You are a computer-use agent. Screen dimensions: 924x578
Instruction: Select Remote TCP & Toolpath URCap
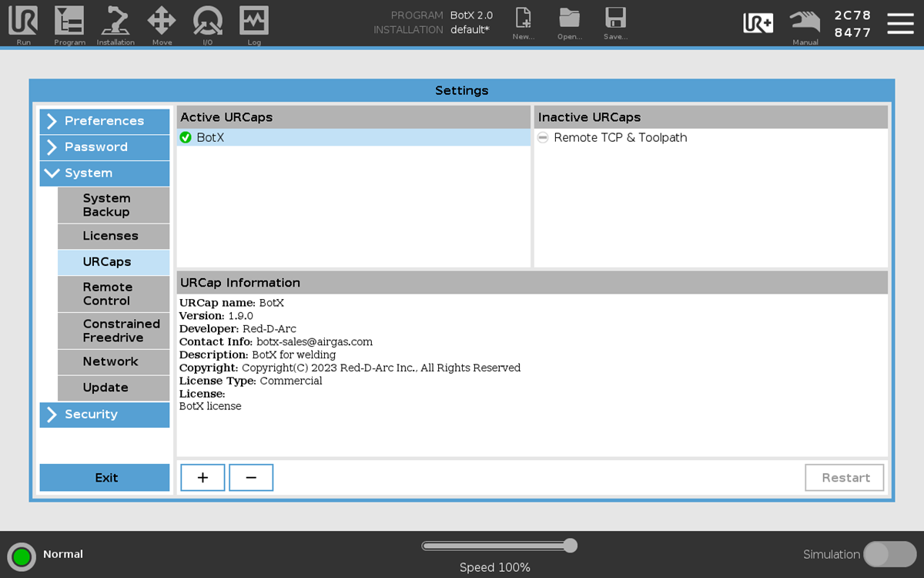pos(711,137)
